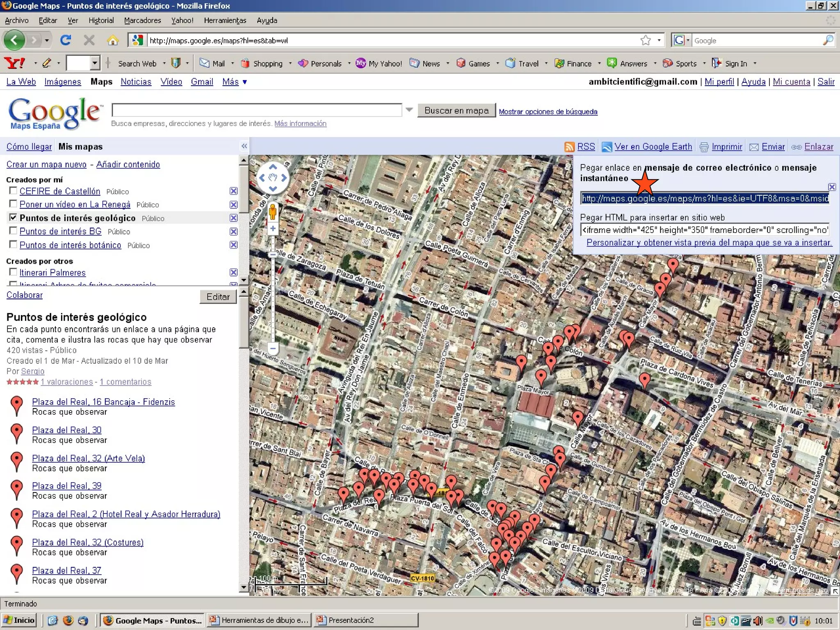Pan the map right with arrow control
The width and height of the screenshot is (840, 630).
pyautogui.click(x=284, y=178)
